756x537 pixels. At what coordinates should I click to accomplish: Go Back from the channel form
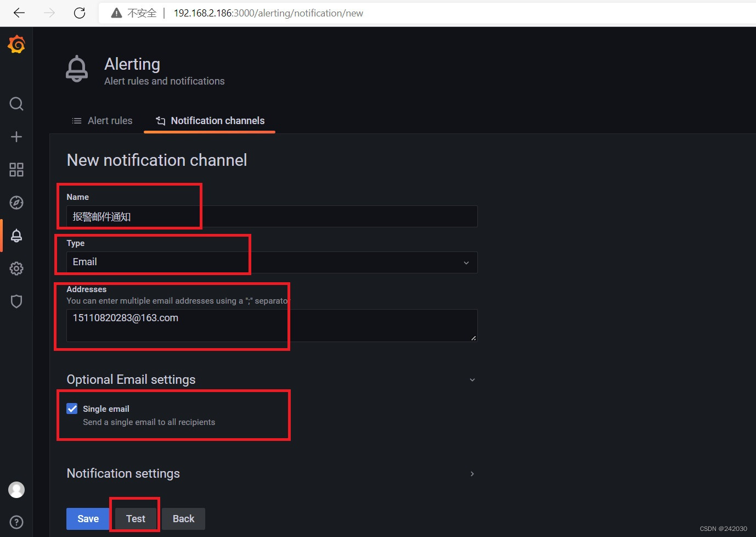point(183,519)
